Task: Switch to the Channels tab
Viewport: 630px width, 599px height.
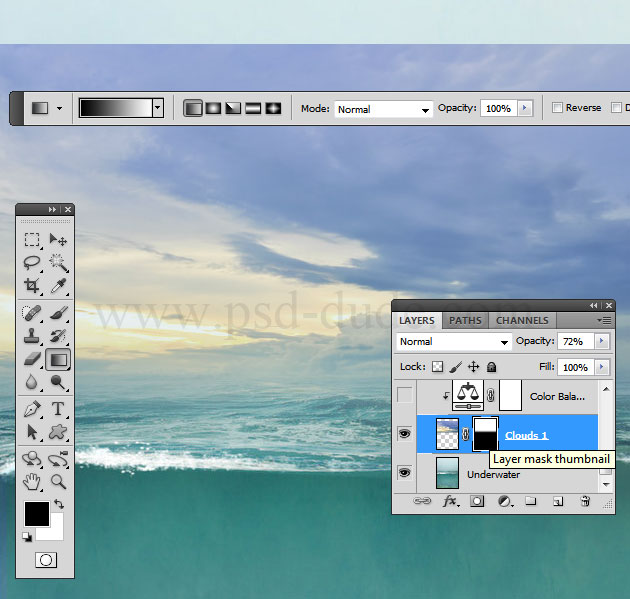Action: [x=522, y=320]
